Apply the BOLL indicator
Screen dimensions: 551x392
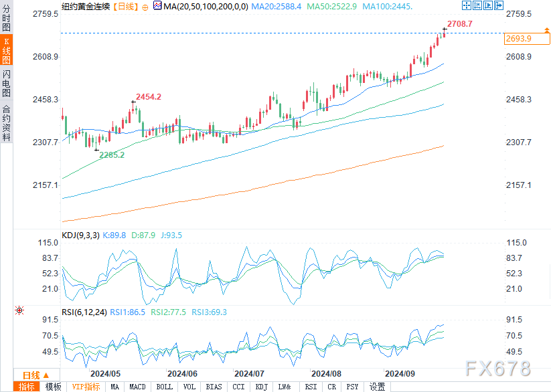[x=164, y=387]
